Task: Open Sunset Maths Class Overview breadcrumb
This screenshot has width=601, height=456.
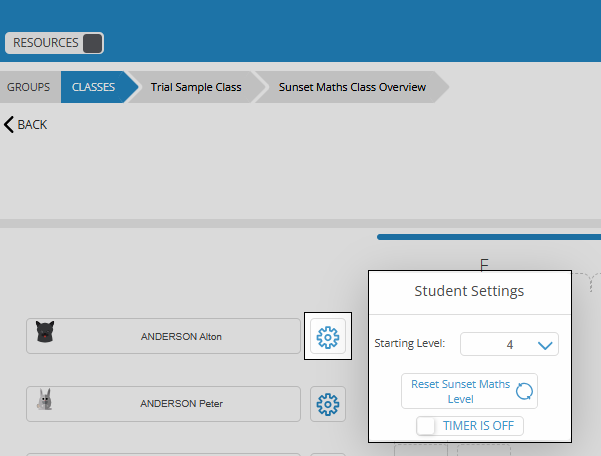Action: tap(352, 87)
